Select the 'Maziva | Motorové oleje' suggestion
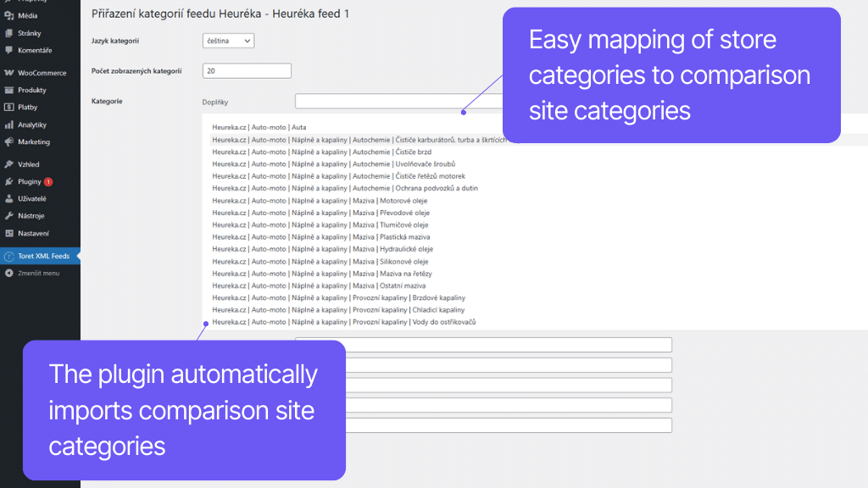Image resolution: width=868 pixels, height=488 pixels. [320, 201]
